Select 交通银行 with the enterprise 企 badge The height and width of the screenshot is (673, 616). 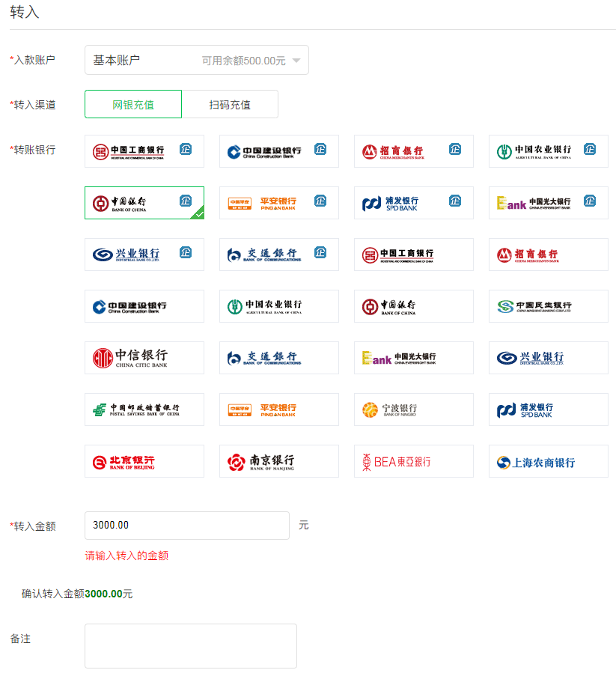pos(279,255)
